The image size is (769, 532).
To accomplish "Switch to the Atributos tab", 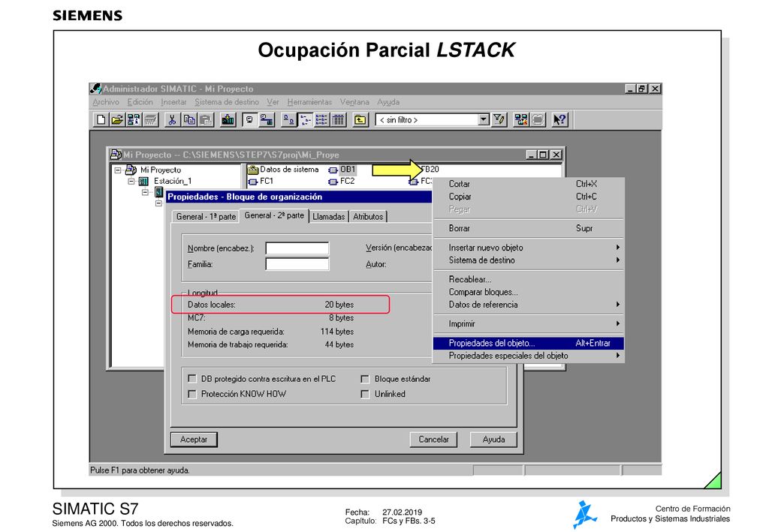I will [368, 217].
